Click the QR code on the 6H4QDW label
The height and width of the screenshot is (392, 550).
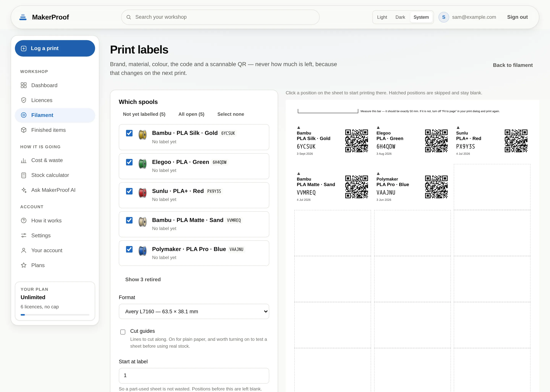point(436,141)
